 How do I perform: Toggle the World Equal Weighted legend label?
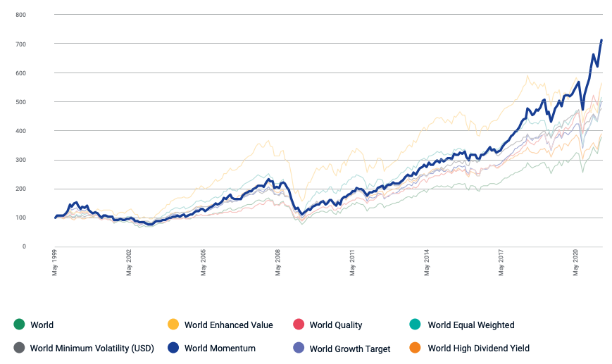pos(471,325)
